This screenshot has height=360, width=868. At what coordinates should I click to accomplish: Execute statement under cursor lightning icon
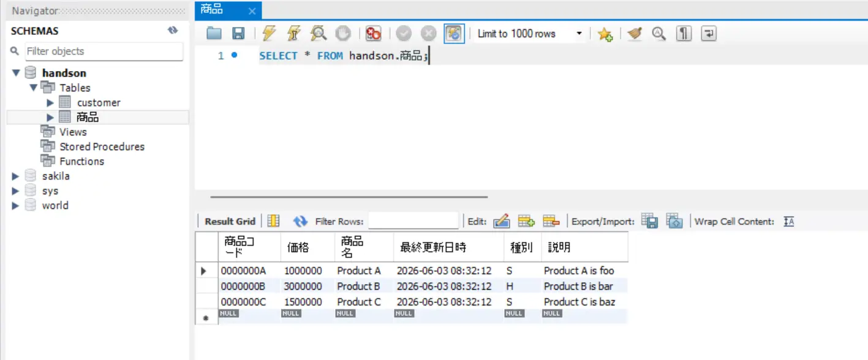pos(293,34)
